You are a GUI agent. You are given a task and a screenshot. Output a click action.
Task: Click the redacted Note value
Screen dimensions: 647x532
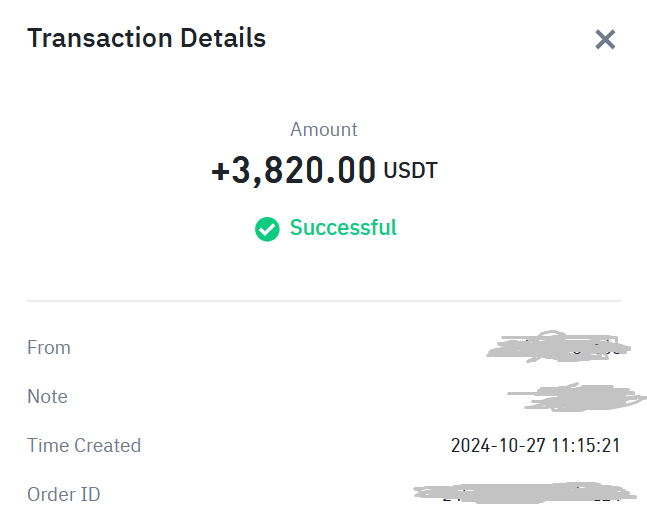pos(577,397)
